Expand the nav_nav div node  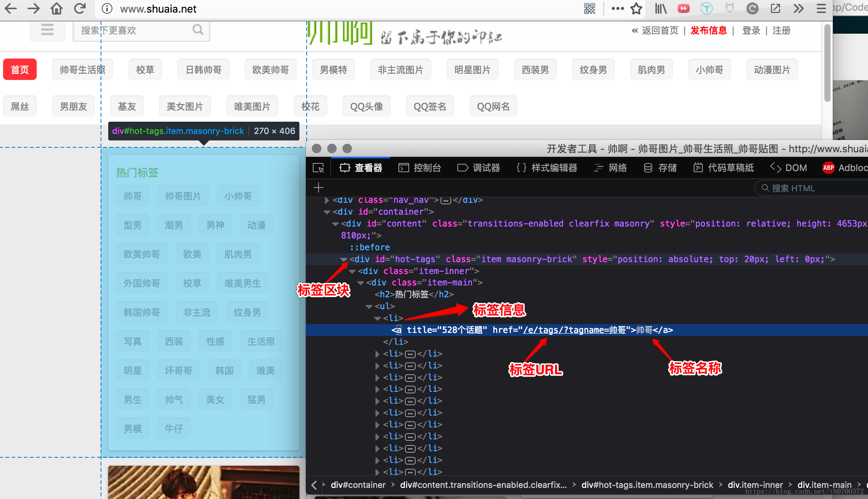[x=327, y=200]
